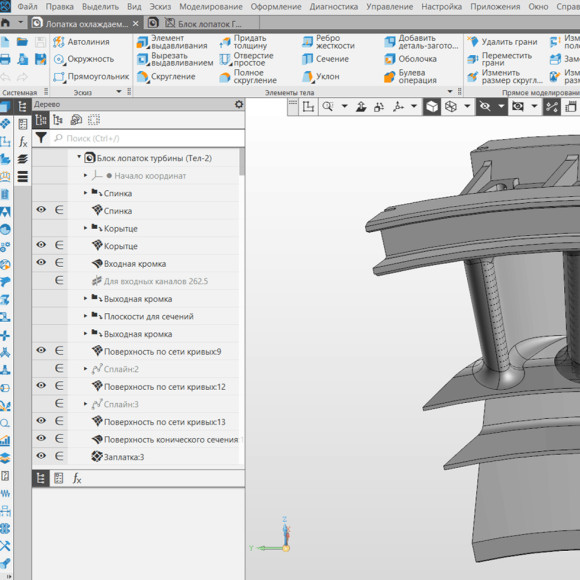This screenshot has width=580, height=580.
Task: Select Переместить грани tool
Action: click(499, 59)
